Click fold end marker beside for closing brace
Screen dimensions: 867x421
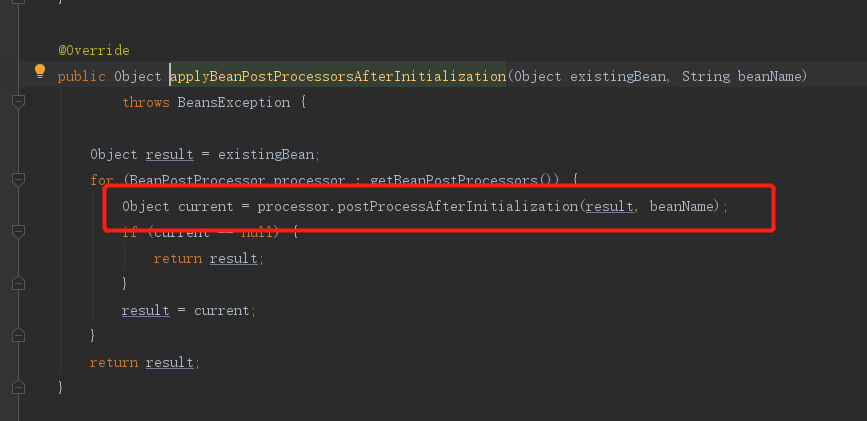(18, 336)
